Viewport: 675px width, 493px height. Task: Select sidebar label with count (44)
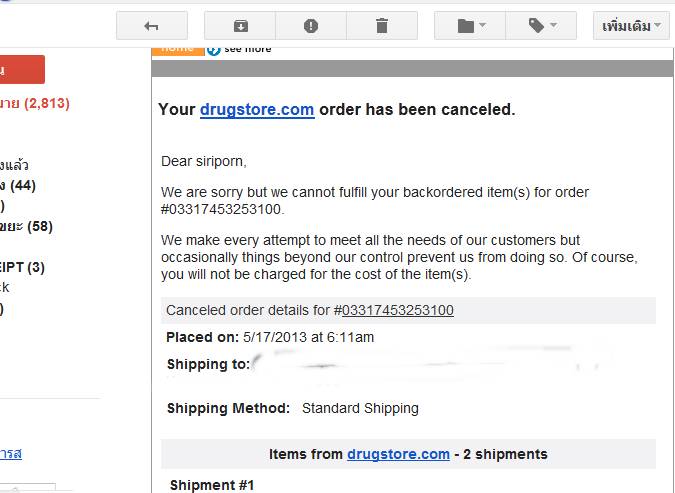tap(18, 185)
